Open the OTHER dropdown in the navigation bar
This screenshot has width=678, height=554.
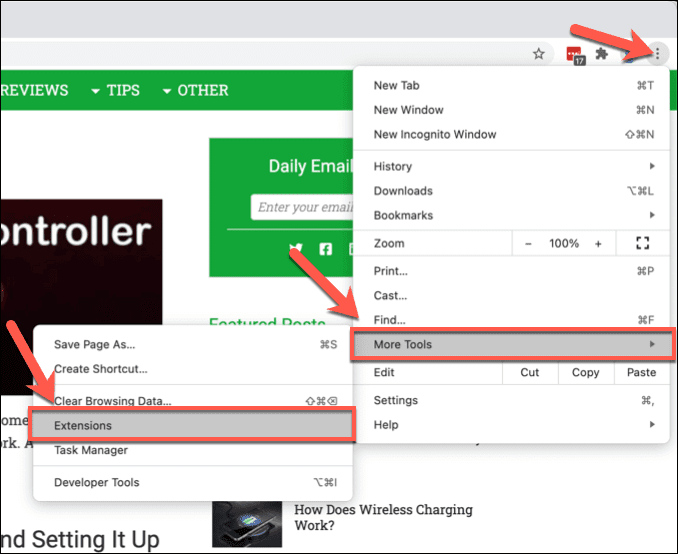point(195,90)
